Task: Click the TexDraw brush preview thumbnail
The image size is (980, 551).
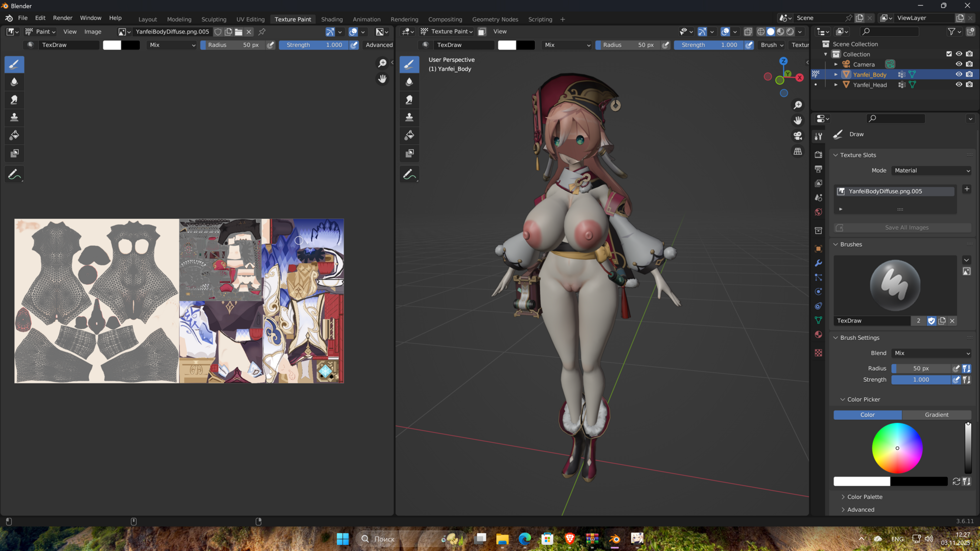Action: click(x=895, y=285)
